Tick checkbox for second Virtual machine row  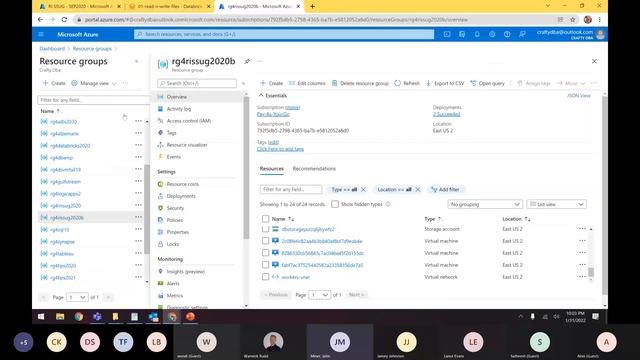pyautogui.click(x=265, y=253)
